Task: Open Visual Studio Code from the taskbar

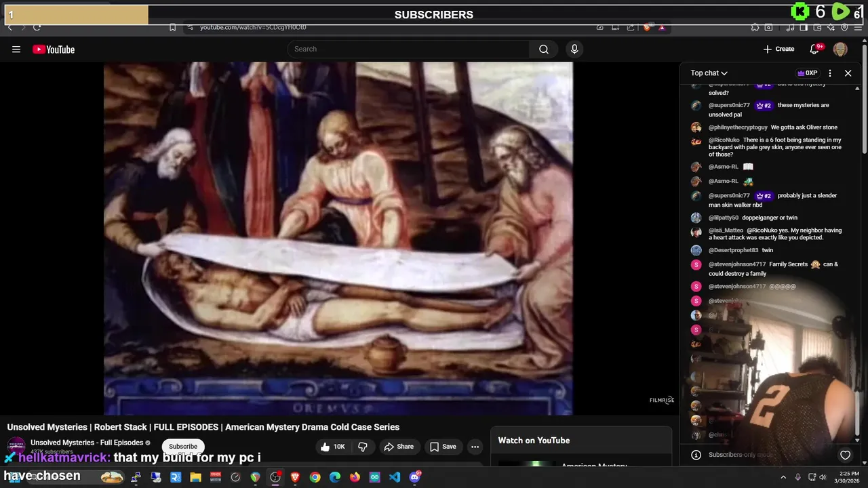Action: pyautogui.click(x=395, y=477)
